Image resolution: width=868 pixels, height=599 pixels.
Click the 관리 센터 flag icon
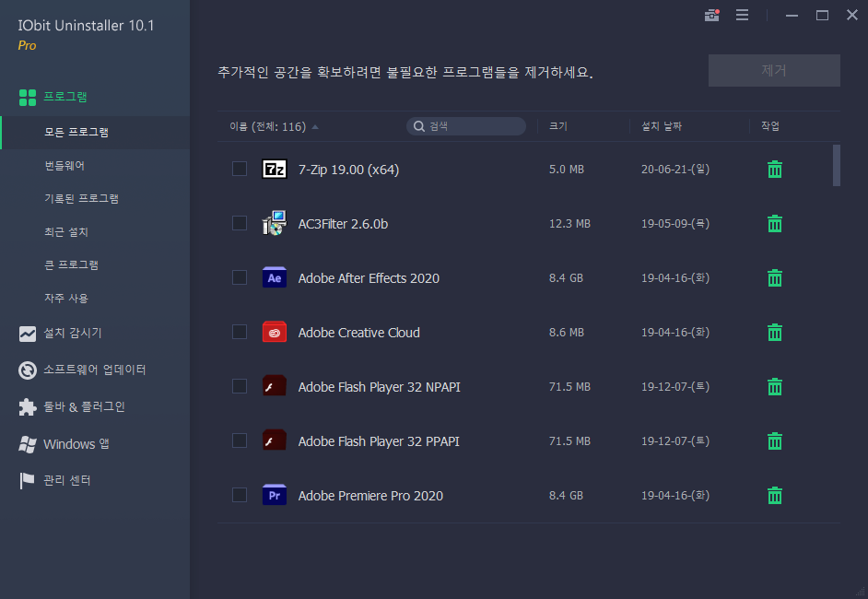point(27,480)
